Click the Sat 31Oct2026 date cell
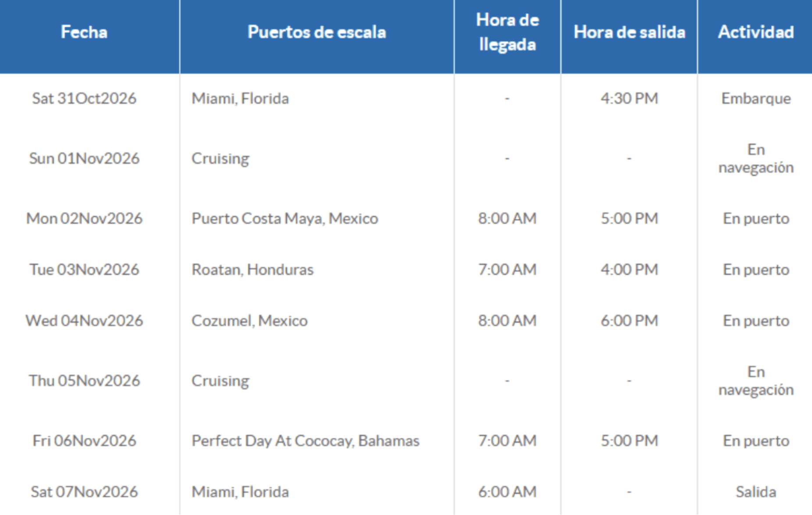 click(84, 98)
